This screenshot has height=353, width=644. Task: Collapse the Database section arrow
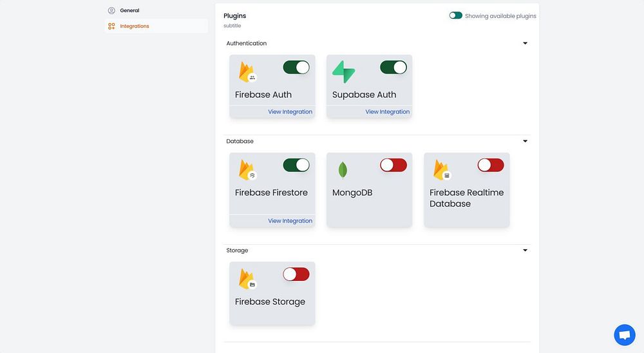coord(525,141)
